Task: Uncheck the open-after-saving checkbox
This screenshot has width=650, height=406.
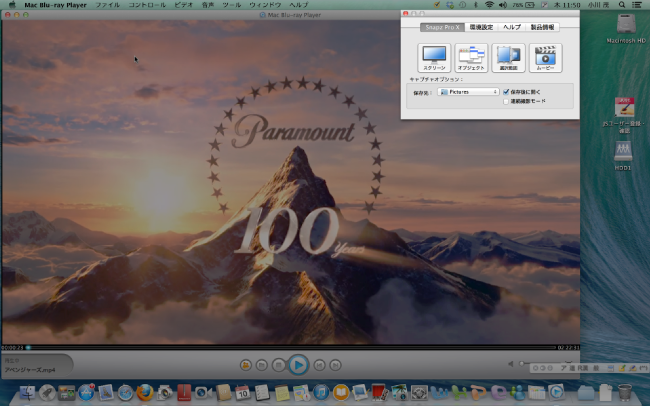Action: (x=506, y=92)
